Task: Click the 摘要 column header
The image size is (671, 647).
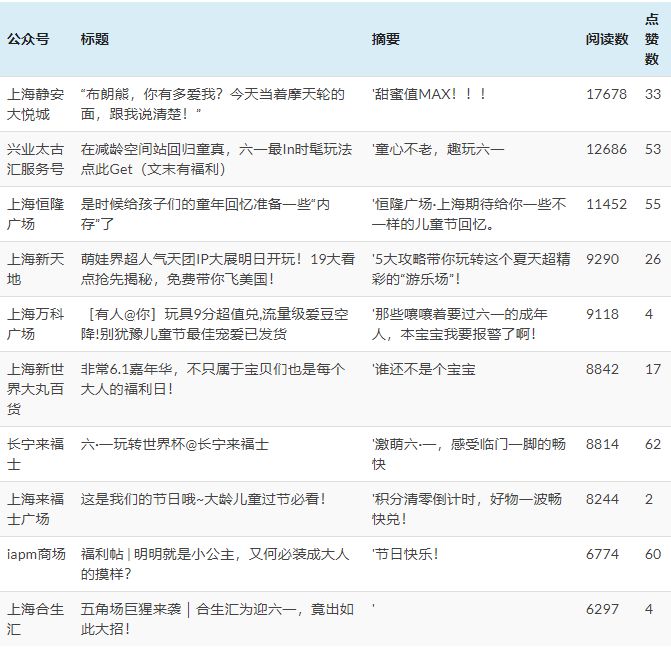Action: [x=386, y=39]
